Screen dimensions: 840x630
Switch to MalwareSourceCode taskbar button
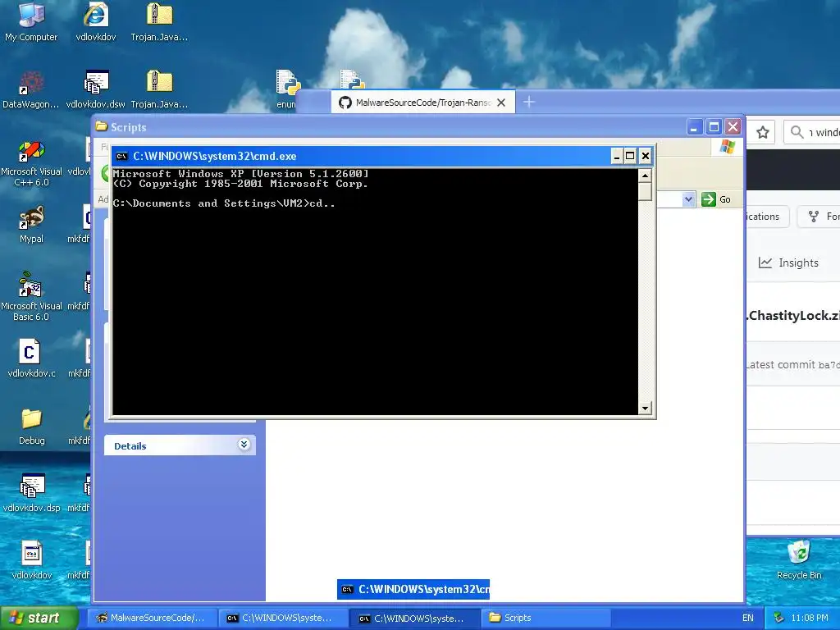click(x=152, y=618)
